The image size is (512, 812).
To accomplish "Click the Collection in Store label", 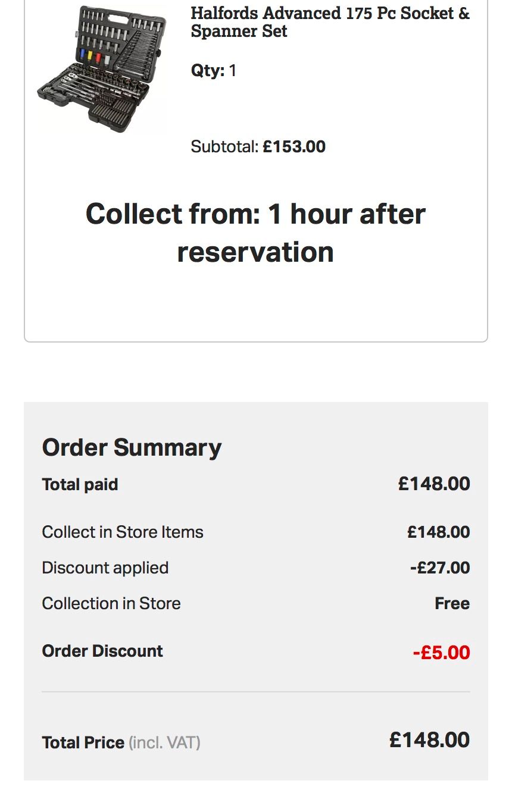I will tap(111, 603).
